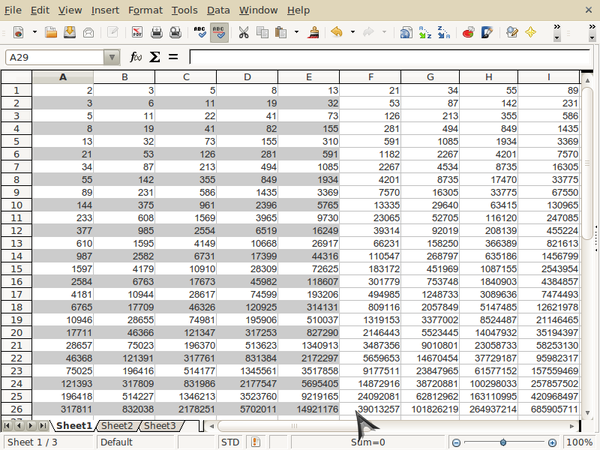Viewport: 600px width, 450px height.
Task: Toggle AutoSpellcheck off
Action: pos(219,33)
